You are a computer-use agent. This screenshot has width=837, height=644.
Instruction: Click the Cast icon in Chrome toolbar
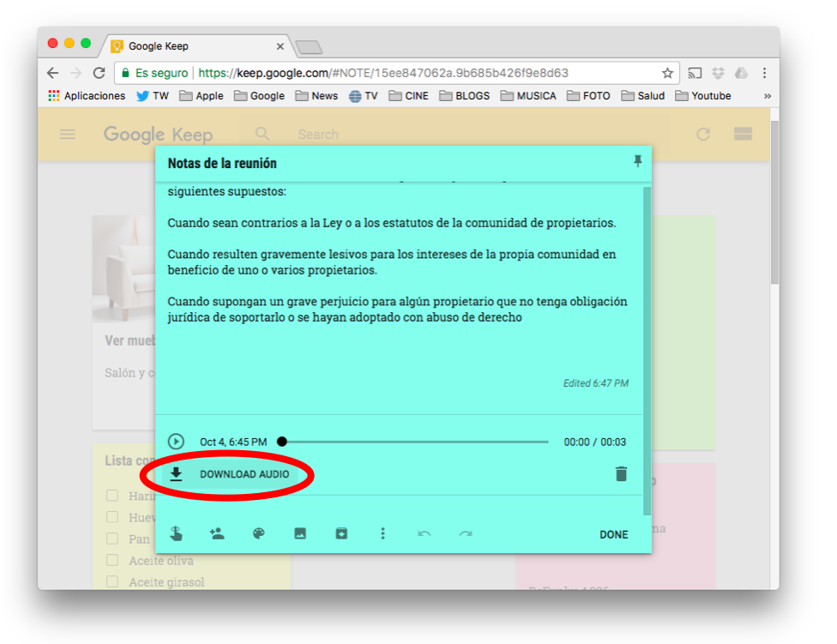pos(695,73)
